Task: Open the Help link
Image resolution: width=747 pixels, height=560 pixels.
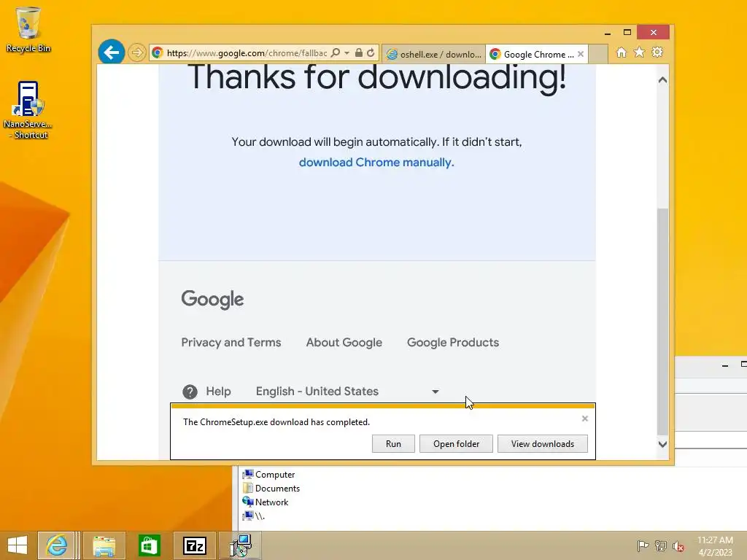Action: coord(218,392)
